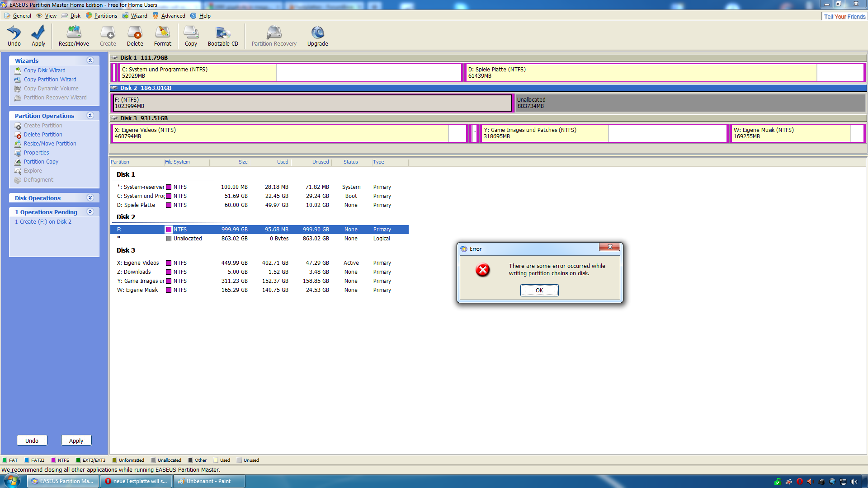Screen dimensions: 868x488
Task: Select the F: (NTFS) block on Disk 2
Action: coord(312,103)
